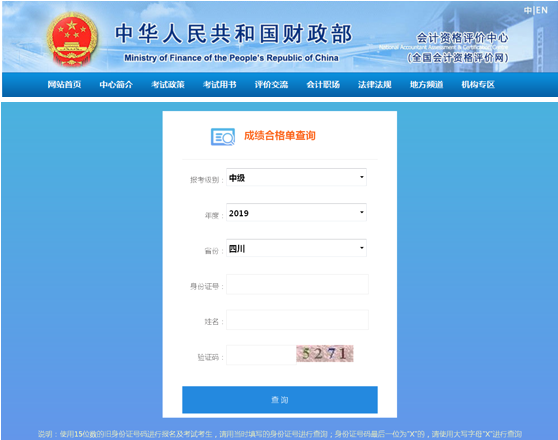Viewport: 558px width, 440px height.
Task: Switch language to EN
Action: [542, 10]
